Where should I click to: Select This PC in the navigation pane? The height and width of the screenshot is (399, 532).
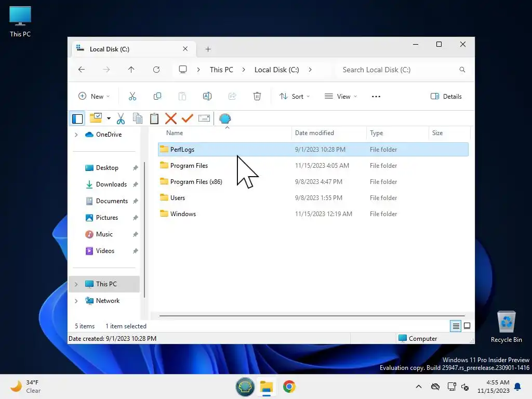[x=104, y=284]
